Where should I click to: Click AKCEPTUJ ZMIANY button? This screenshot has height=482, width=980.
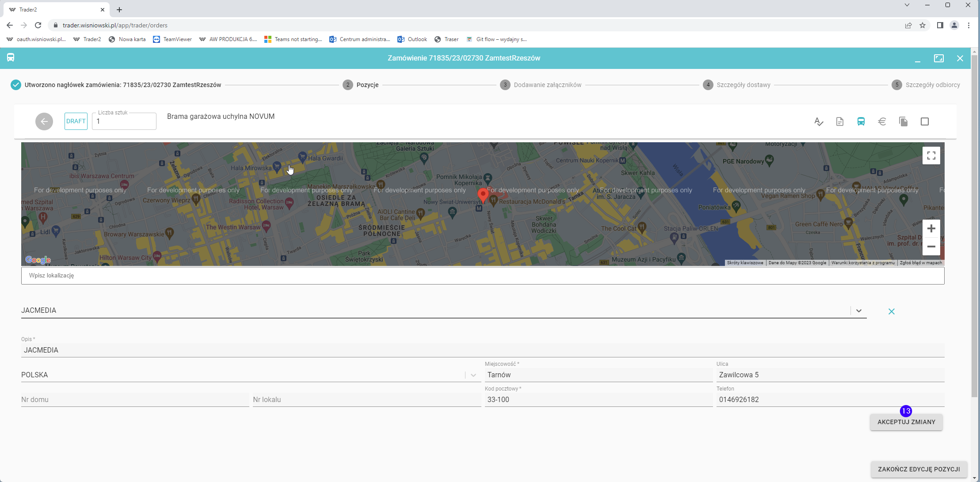[x=906, y=422]
